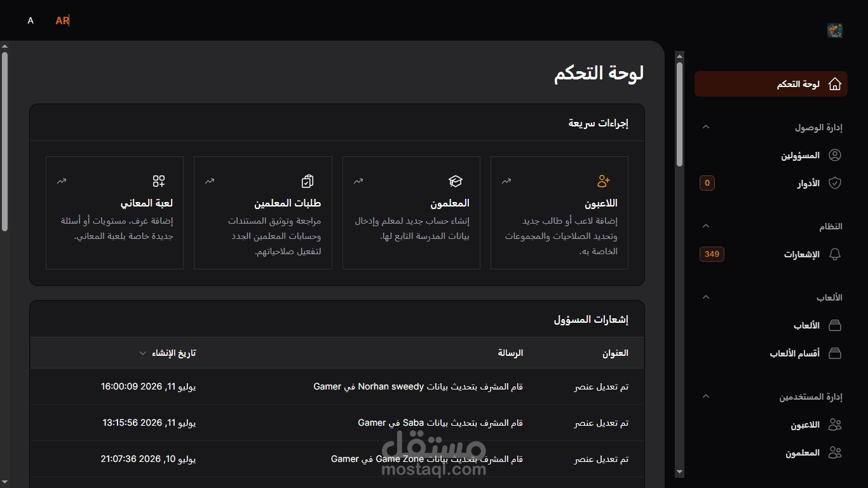The width and height of the screenshot is (868, 488).
Task: Click the box icon next to الألعاب item
Action: [x=835, y=325]
